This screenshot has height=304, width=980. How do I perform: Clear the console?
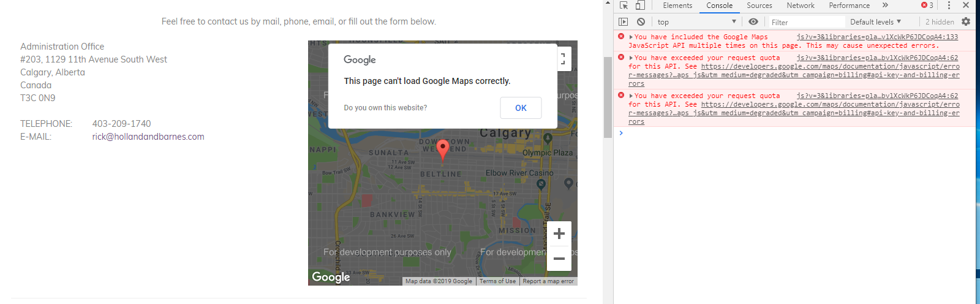pos(641,21)
